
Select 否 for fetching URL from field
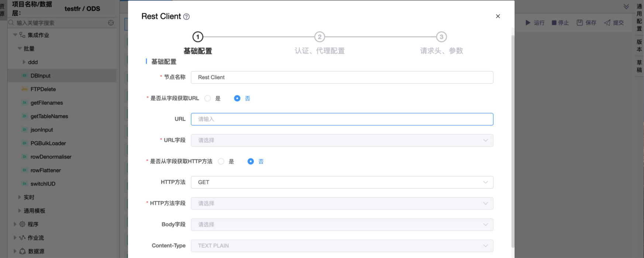(237, 98)
